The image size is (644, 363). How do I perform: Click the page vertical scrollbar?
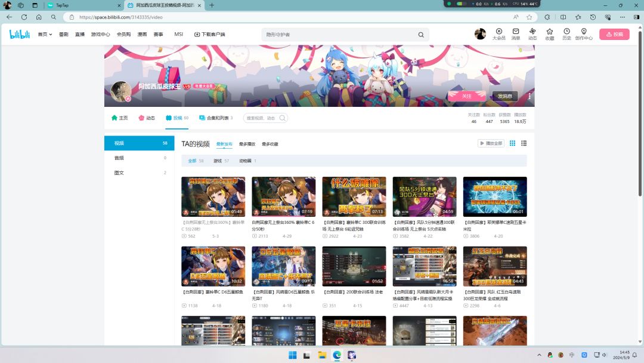pyautogui.click(x=640, y=119)
